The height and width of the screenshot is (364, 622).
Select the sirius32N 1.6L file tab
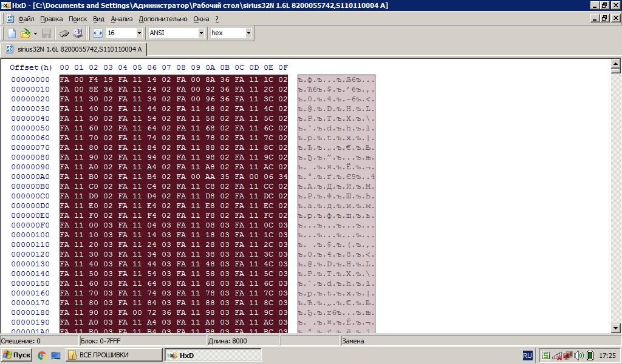[73, 49]
